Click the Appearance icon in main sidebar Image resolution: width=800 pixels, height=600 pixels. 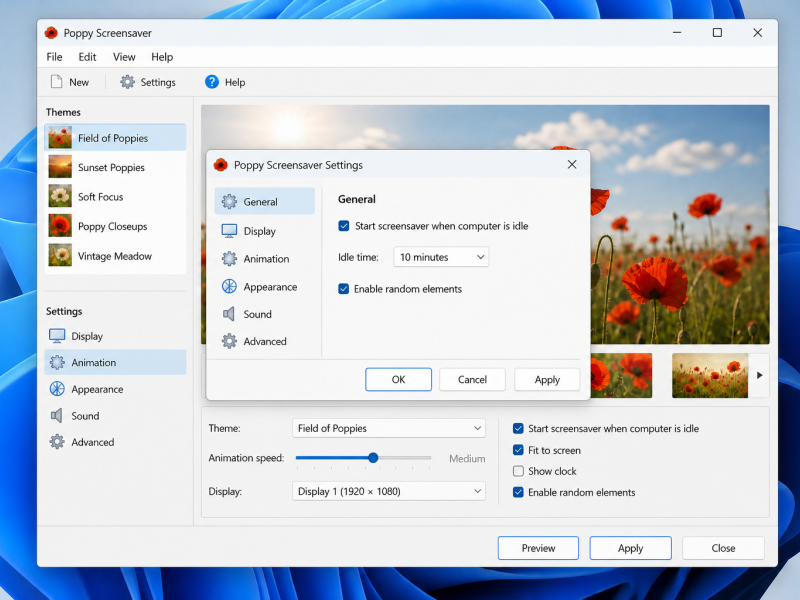(57, 389)
